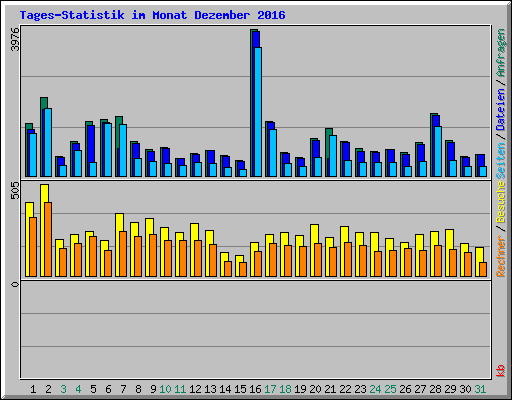Click day 30 on the x-axis

[x=465, y=389]
